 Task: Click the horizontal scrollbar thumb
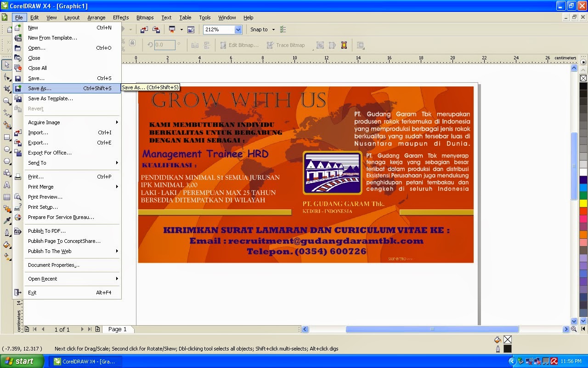coord(432,329)
